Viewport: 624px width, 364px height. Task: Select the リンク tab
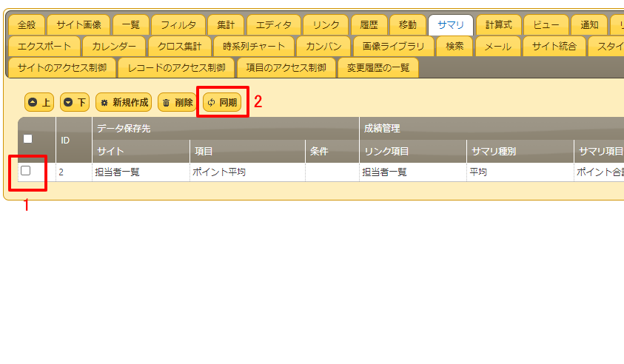pyautogui.click(x=326, y=25)
